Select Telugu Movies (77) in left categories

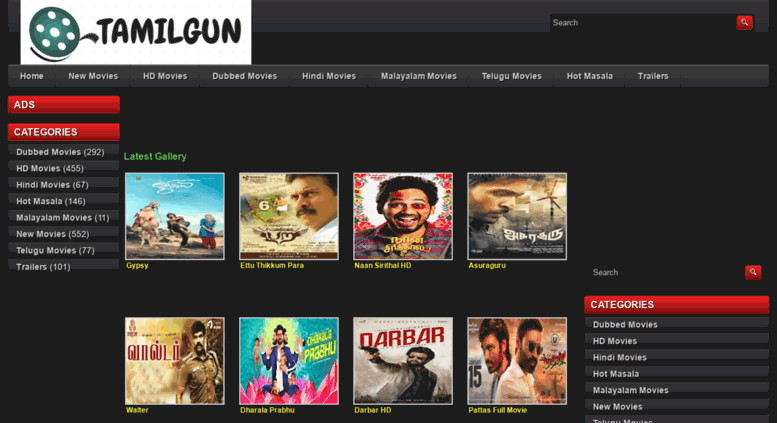63,250
